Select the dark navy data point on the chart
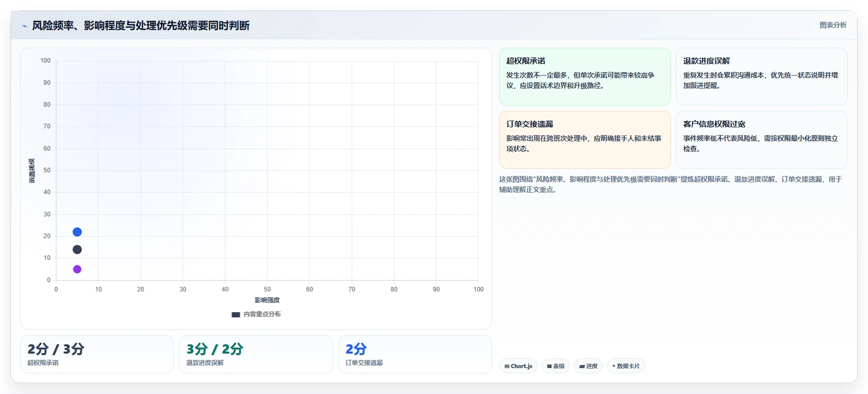The image size is (868, 394). pos(77,250)
